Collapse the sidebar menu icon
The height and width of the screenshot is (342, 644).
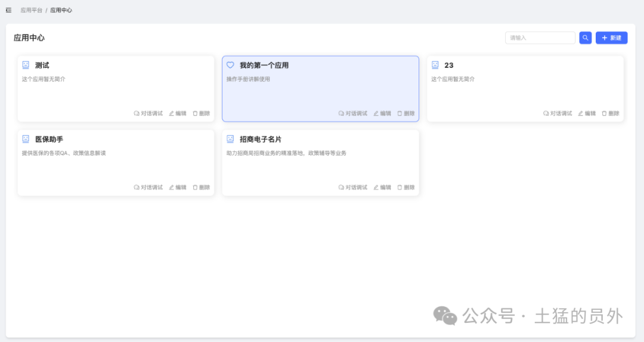coord(8,10)
